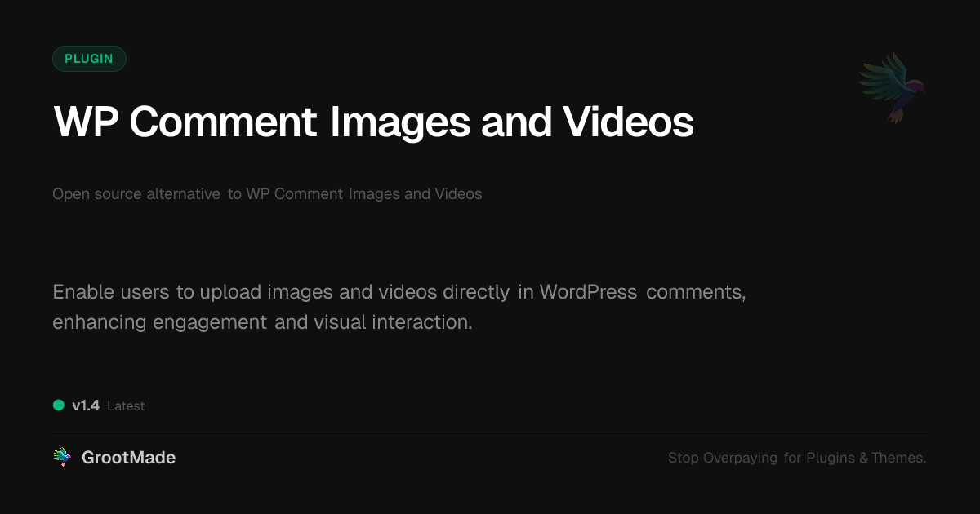The height and width of the screenshot is (514, 980).
Task: Click the plugin description paragraph
Action: click(399, 306)
